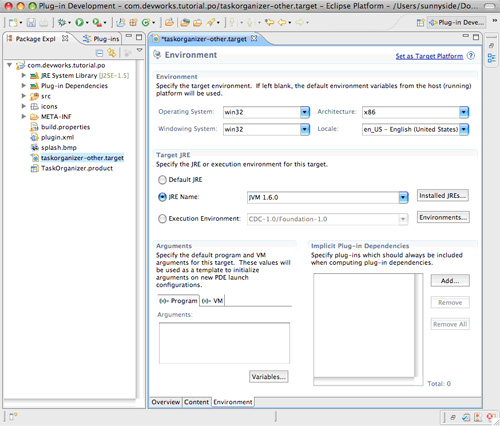The image size is (500, 426).
Task: Click the Set as Target Platform link
Action: pos(429,56)
